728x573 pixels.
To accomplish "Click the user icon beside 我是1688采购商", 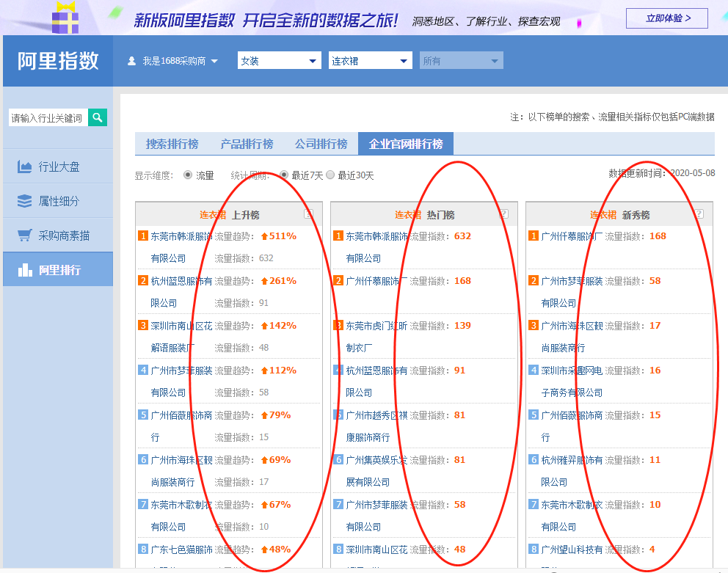I will pyautogui.click(x=132, y=61).
